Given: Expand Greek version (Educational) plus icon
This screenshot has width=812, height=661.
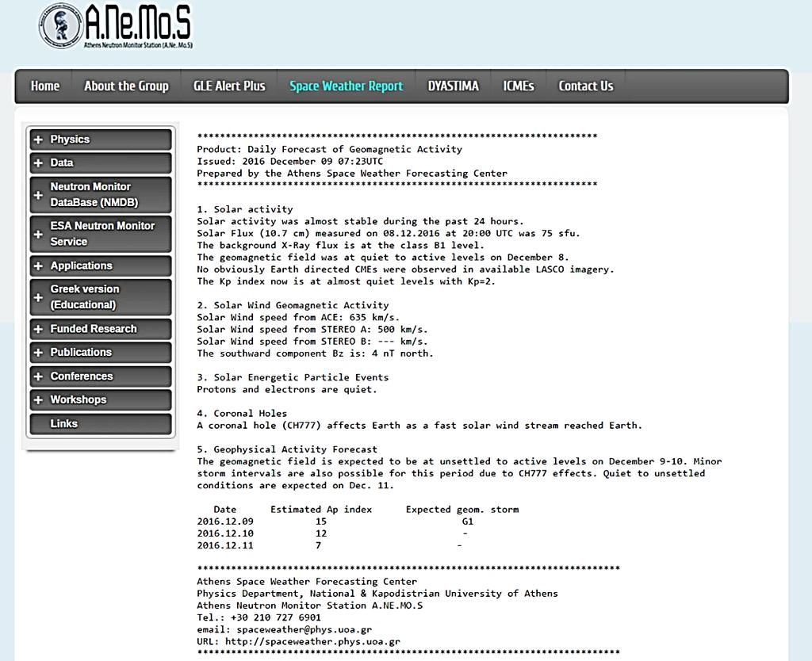Looking at the screenshot, I should click(38, 298).
